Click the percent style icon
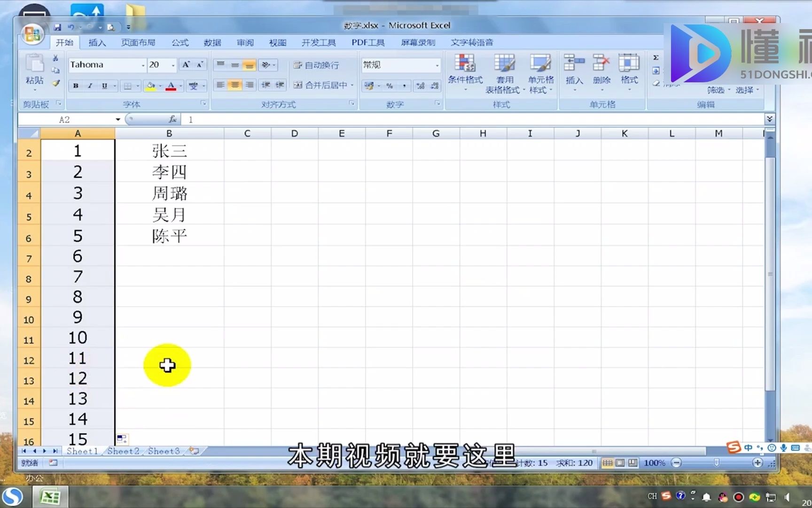812x508 pixels. pos(389,86)
